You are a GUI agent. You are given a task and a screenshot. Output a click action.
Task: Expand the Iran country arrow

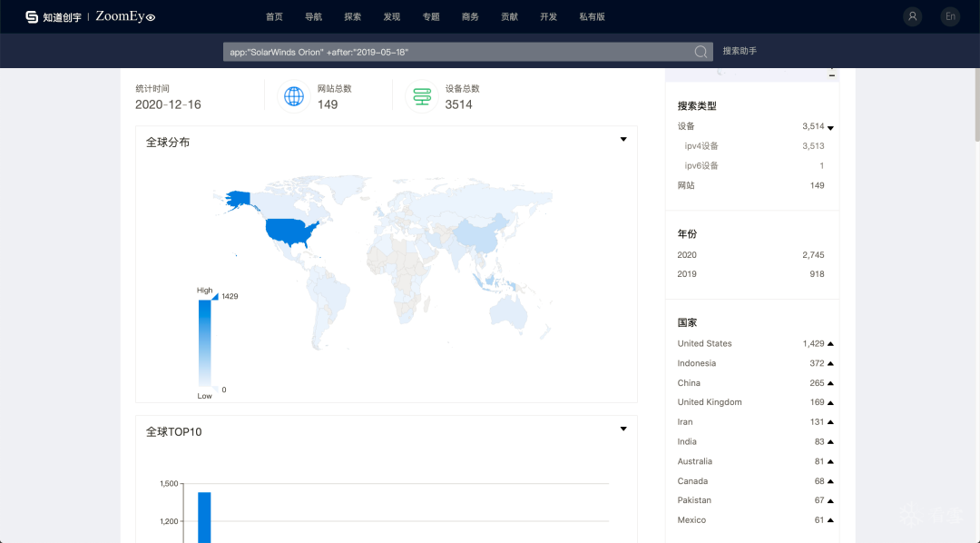[830, 422]
